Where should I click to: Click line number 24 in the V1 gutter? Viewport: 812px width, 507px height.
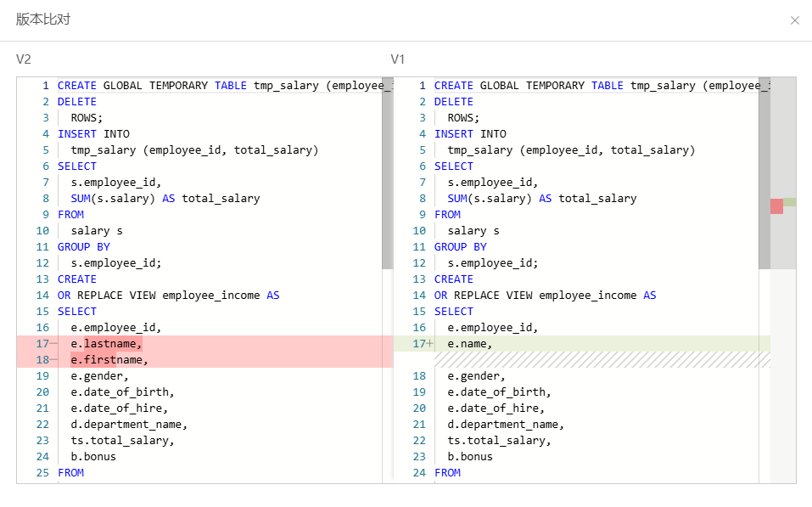(419, 473)
